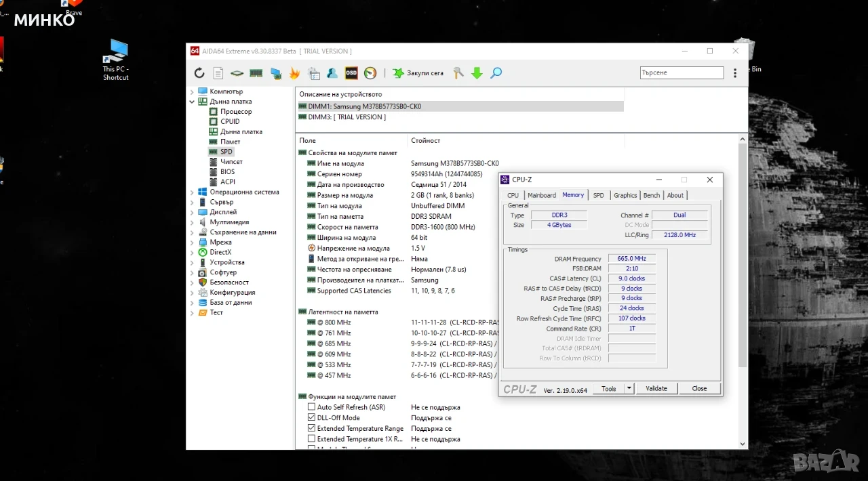
Task: Click the Стойност column header
Action: [515, 140]
